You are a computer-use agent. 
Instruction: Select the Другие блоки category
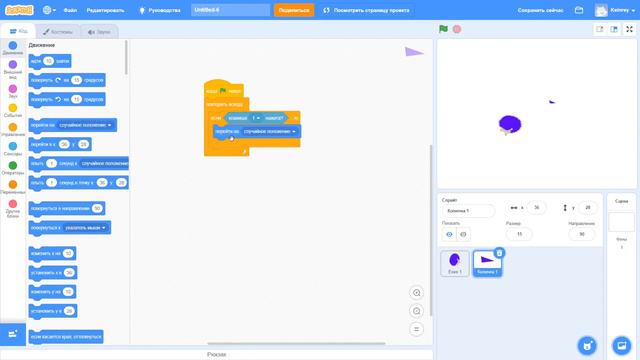pyautogui.click(x=13, y=208)
